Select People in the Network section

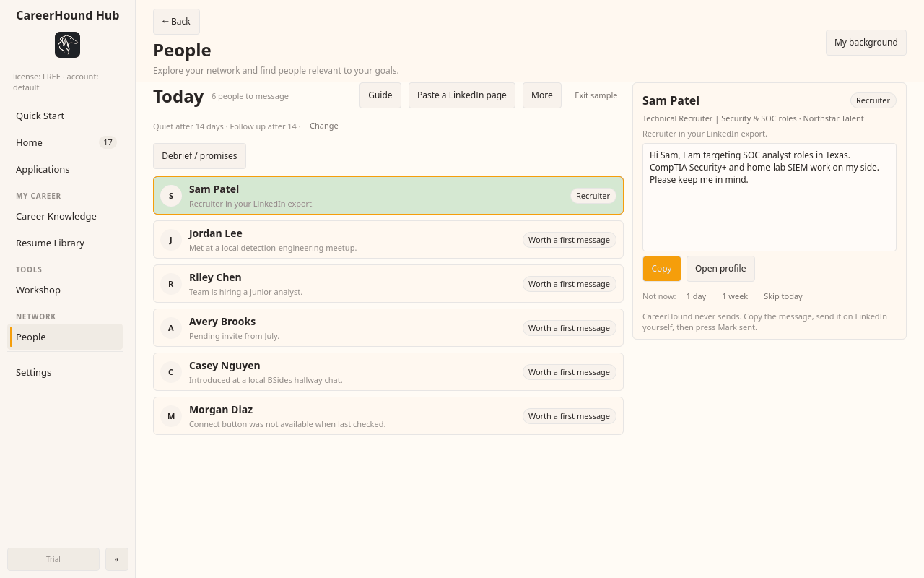click(x=65, y=337)
